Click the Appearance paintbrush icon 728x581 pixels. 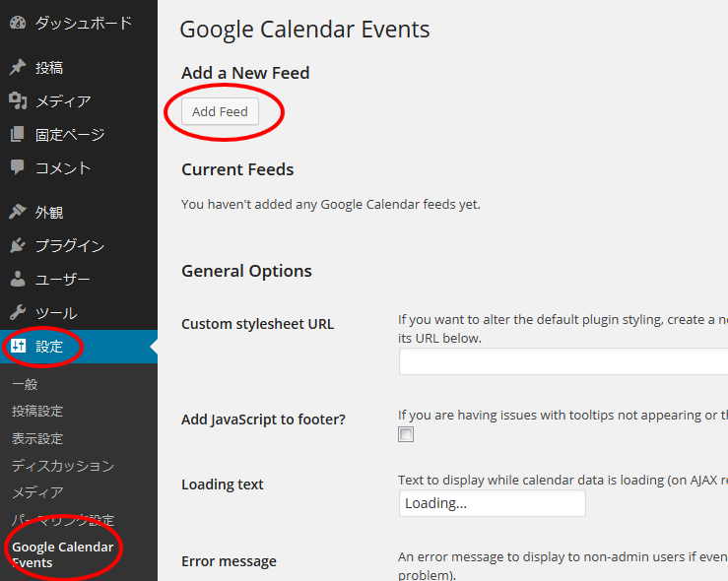click(x=18, y=212)
